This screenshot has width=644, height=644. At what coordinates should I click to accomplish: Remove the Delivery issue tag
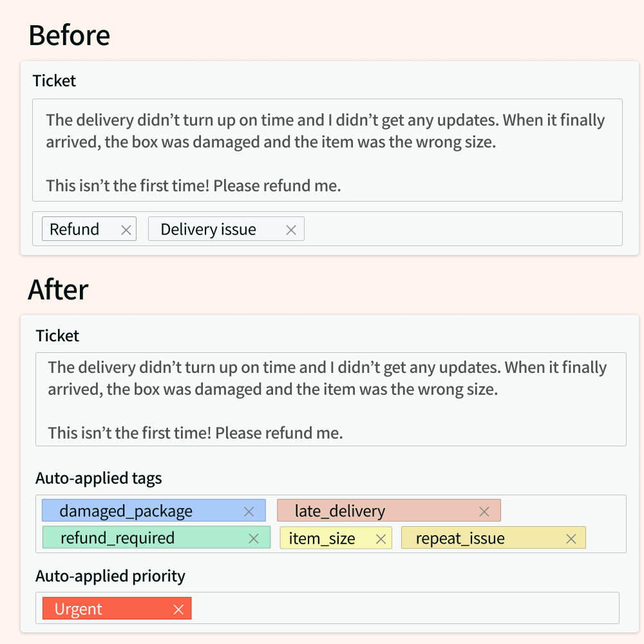tap(291, 230)
